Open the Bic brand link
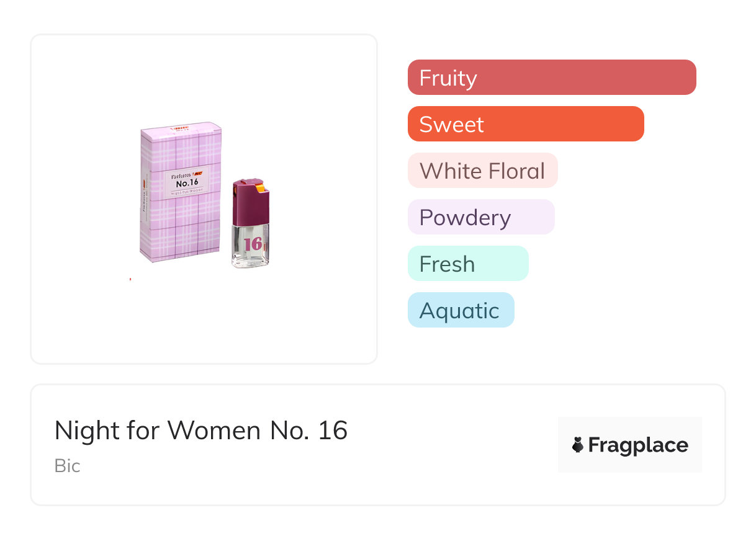The image size is (756, 536). [x=67, y=466]
